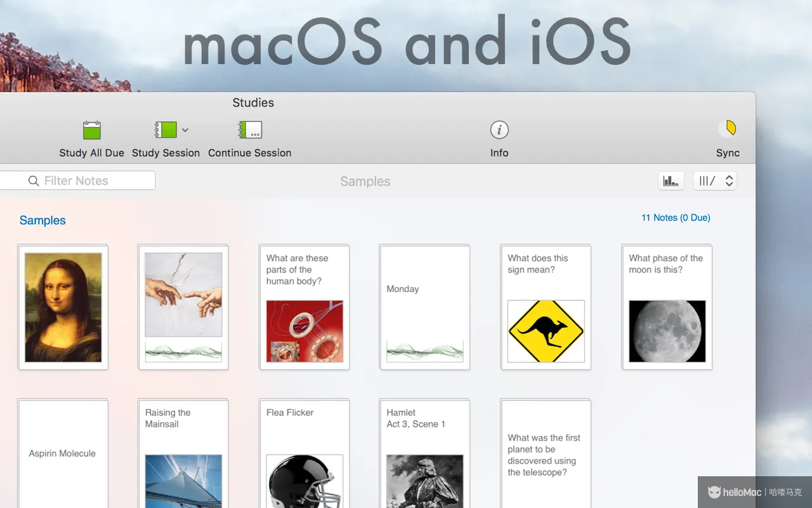Screen dimensions: 812x508
Task: Click the magnifier icon in Filter Notes
Action: 34,182
